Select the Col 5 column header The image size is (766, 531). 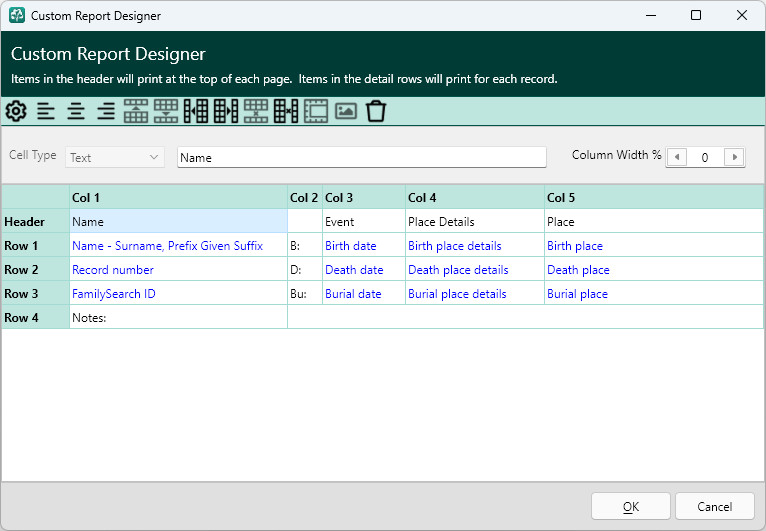[654, 197]
